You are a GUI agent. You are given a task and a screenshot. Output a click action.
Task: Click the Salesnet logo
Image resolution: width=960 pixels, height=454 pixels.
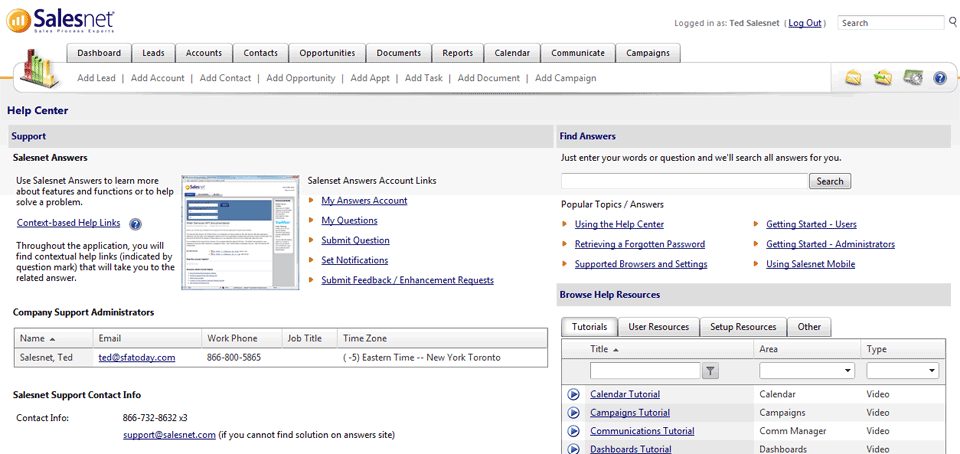click(x=61, y=20)
